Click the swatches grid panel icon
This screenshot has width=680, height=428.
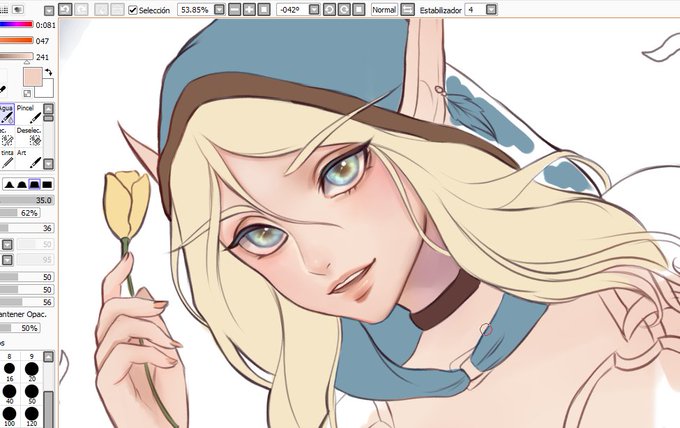pyautogui.click(x=4, y=10)
